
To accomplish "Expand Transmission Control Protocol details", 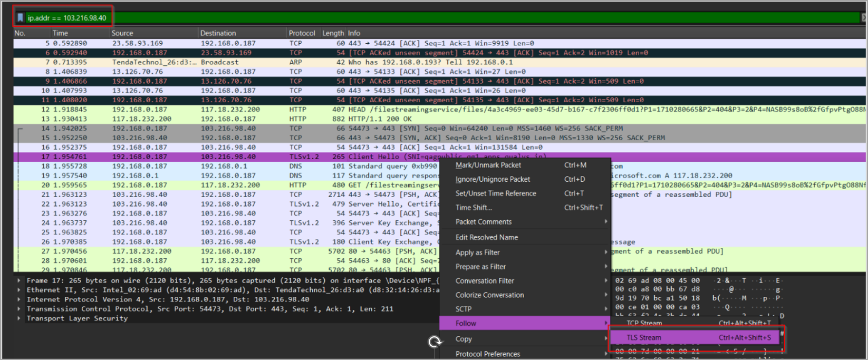I will [19, 309].
